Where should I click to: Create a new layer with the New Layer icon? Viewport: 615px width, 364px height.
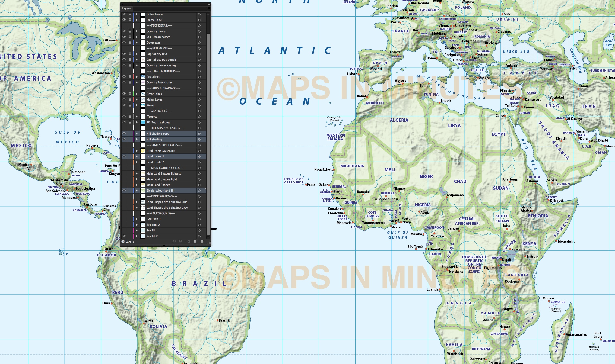pos(195,241)
